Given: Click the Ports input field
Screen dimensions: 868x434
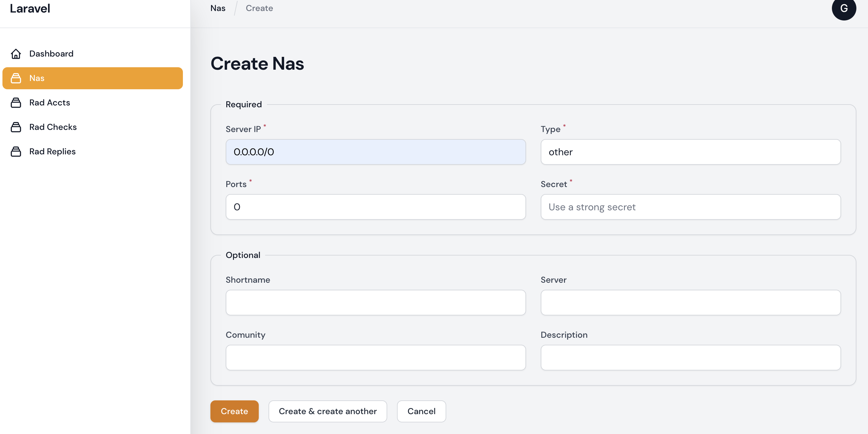Looking at the screenshot, I should tap(375, 207).
